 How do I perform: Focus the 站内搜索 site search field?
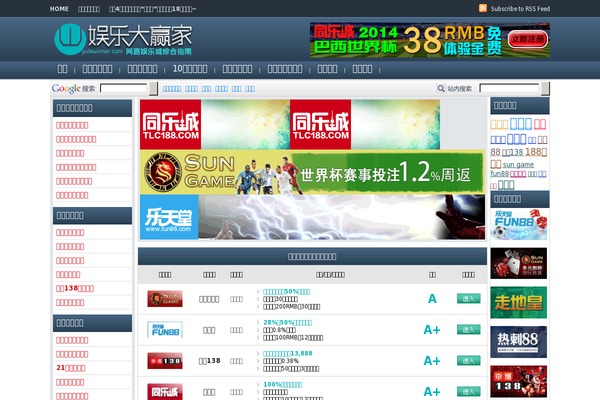[510, 88]
